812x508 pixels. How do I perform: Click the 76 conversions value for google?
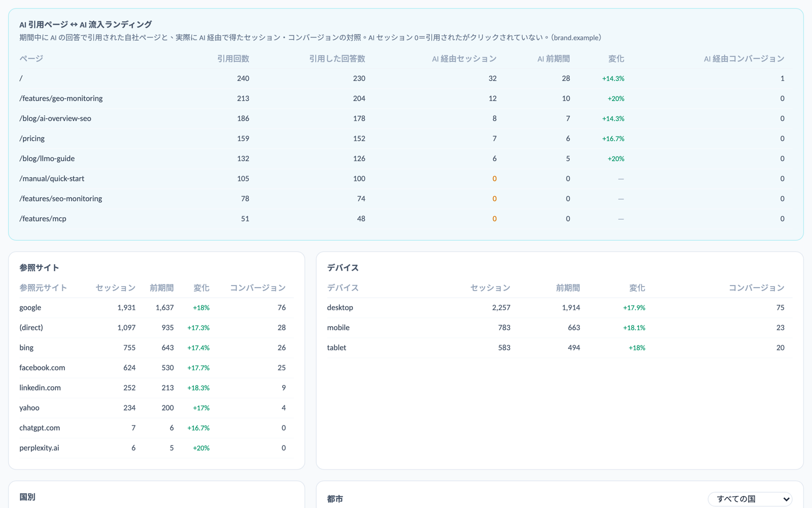(282, 308)
